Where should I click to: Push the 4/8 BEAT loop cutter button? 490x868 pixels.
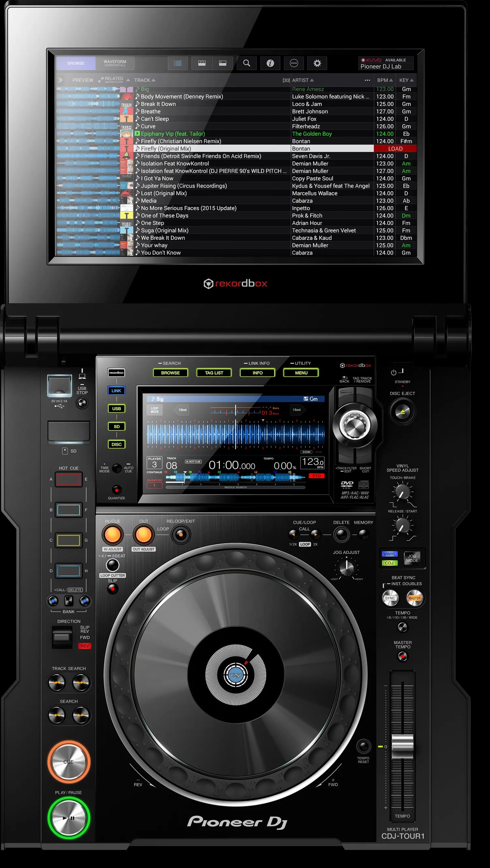[x=113, y=565]
